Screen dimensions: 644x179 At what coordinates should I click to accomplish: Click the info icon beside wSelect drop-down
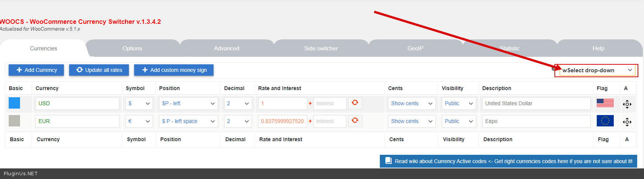554,69
